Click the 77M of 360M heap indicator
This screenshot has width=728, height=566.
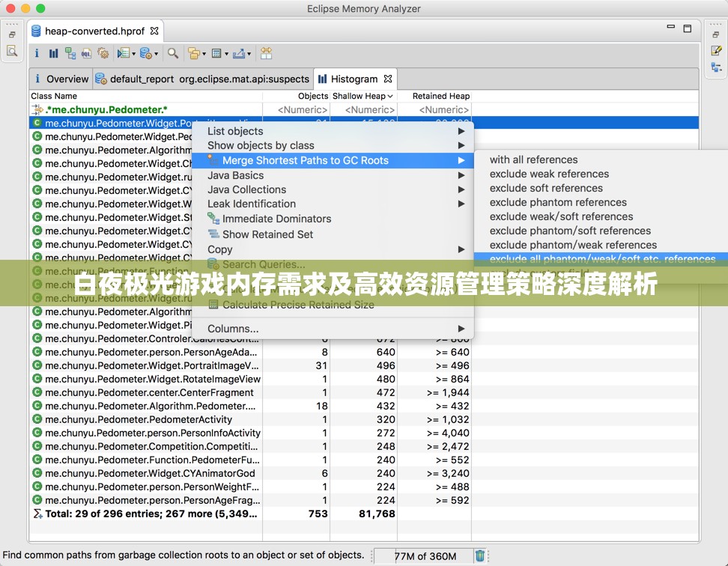click(425, 556)
